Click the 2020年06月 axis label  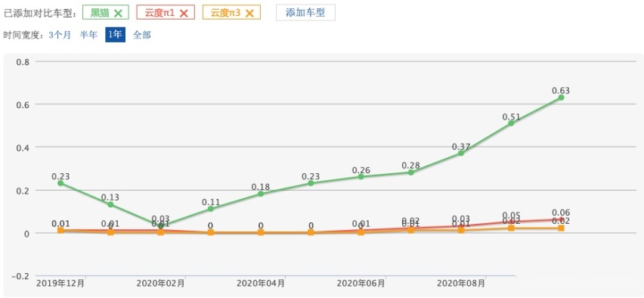coord(361,284)
